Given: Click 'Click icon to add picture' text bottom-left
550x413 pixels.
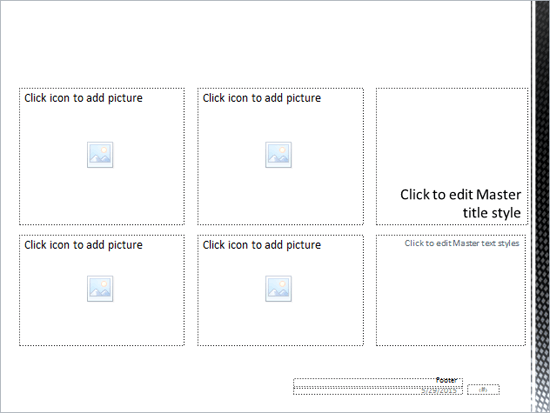Looking at the screenshot, I should tap(83, 245).
